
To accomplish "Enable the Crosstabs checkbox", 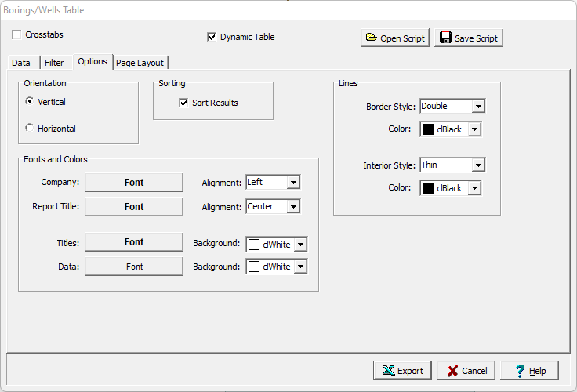I will tap(17, 35).
